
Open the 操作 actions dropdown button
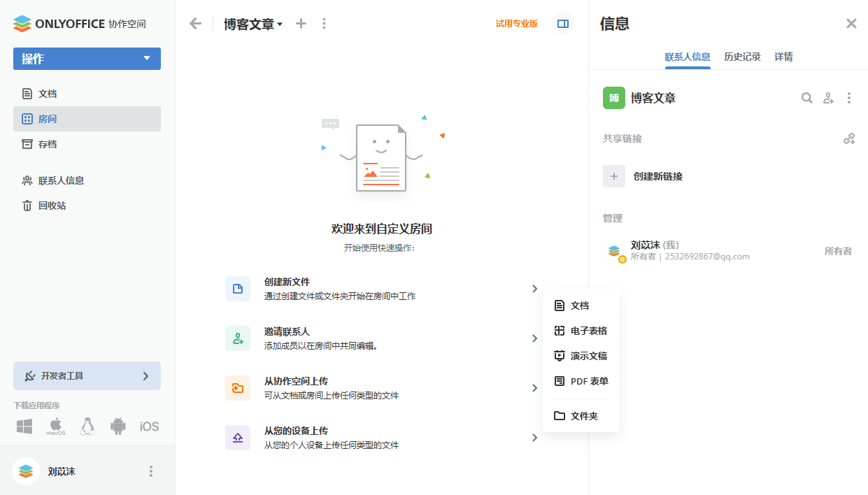click(87, 59)
